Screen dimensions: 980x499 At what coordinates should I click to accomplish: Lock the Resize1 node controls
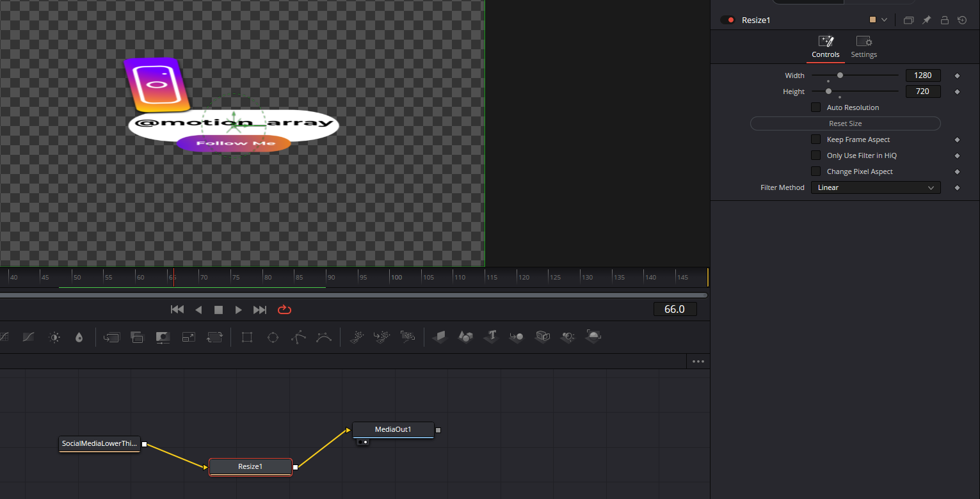(944, 20)
